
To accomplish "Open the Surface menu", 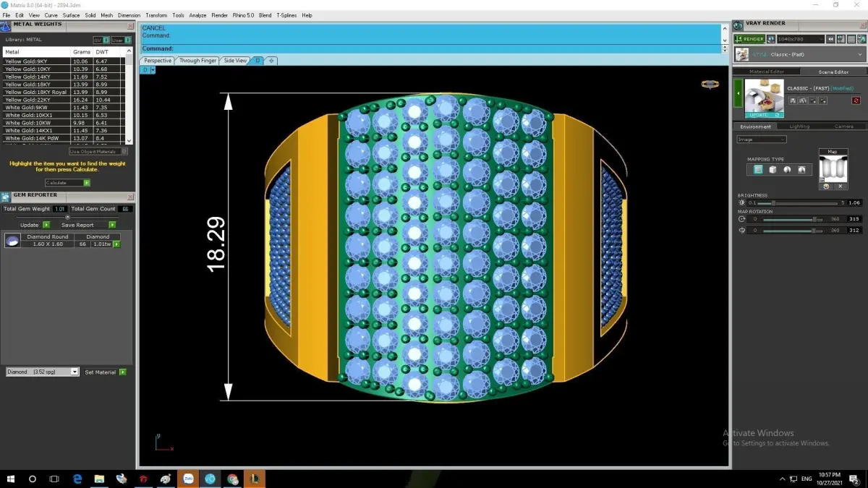I will coord(71,15).
